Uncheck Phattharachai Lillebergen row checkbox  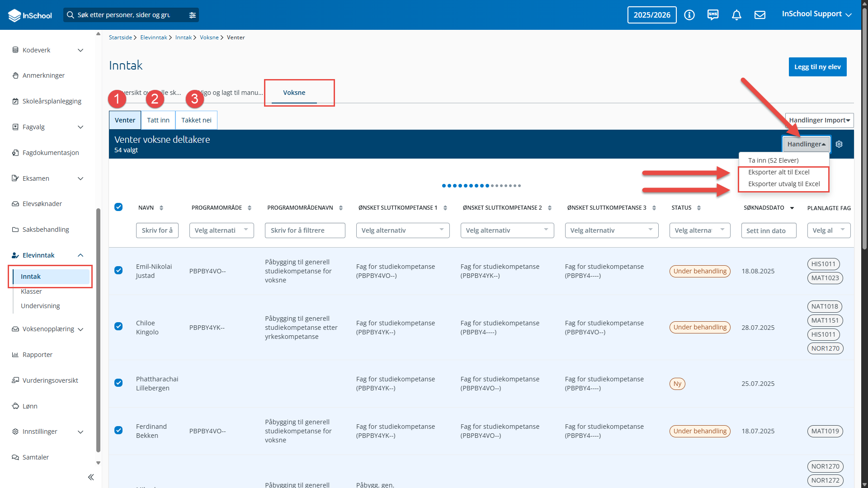(x=118, y=383)
